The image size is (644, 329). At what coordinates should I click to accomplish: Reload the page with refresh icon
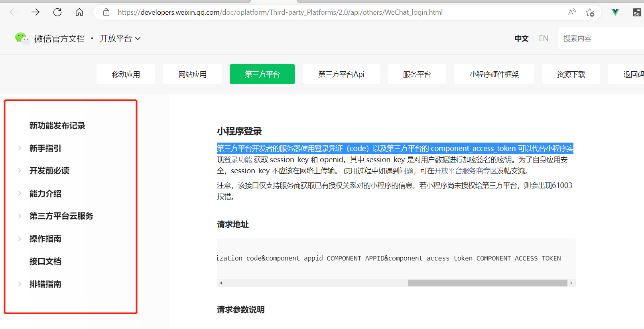[57, 12]
